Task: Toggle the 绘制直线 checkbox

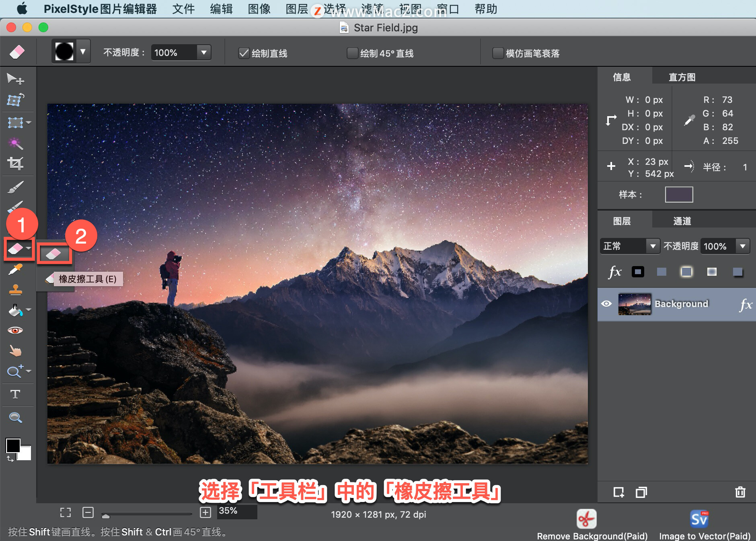Action: (244, 53)
